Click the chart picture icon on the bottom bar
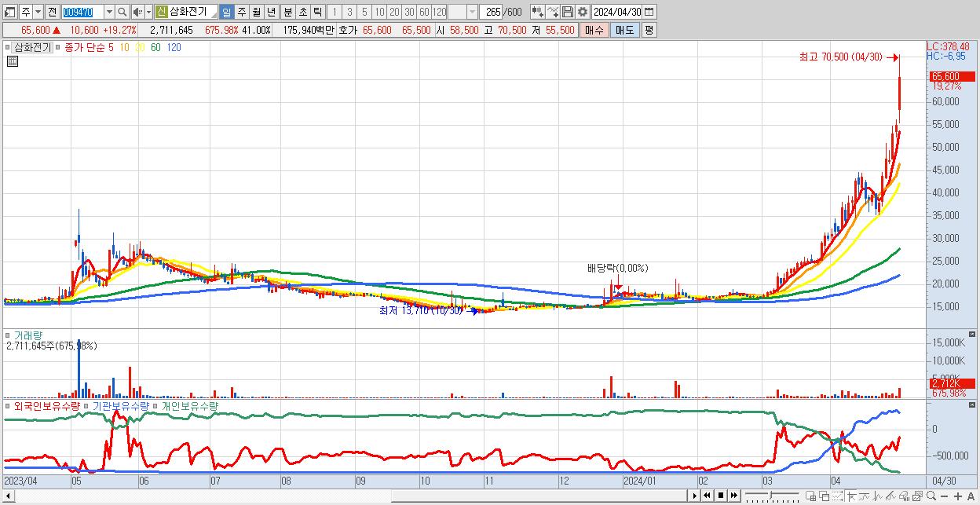The width and height of the screenshot is (980, 505). coord(918,496)
